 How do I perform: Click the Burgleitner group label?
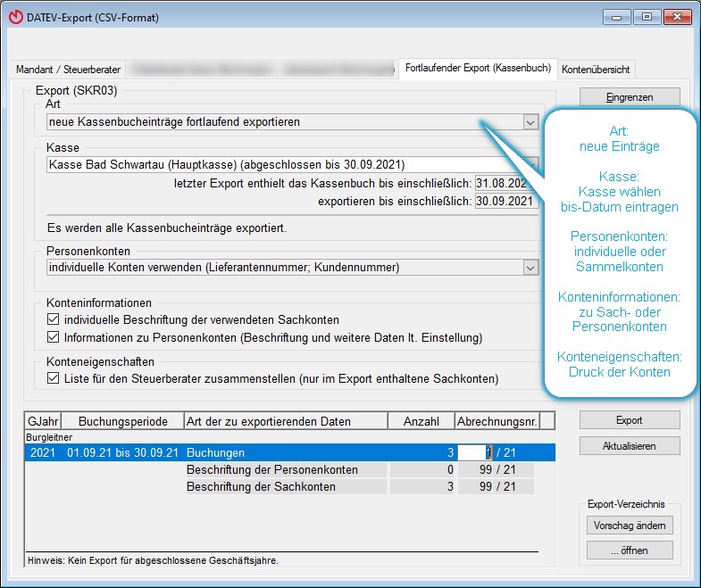click(49, 437)
